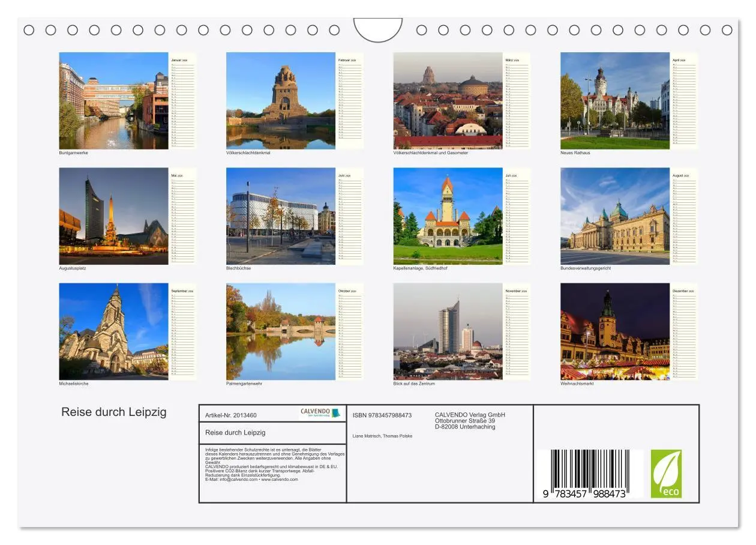Click 'Reise durch Leipzig' in info box
756x545 pixels.
point(235,433)
